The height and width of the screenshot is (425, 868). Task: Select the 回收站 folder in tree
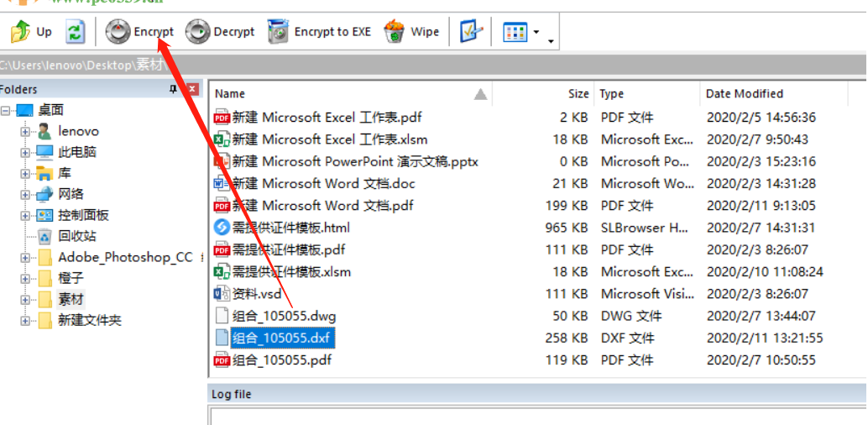tap(77, 237)
